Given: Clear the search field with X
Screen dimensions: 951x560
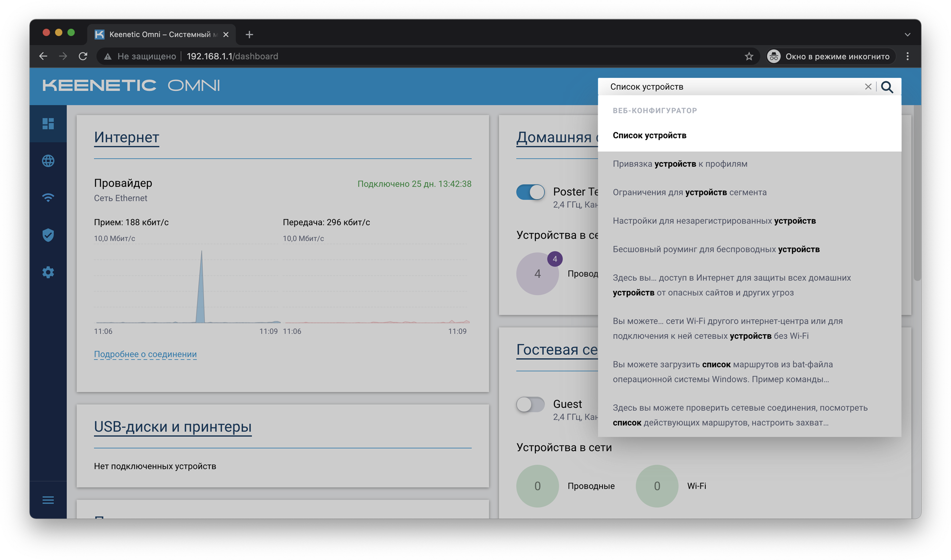Looking at the screenshot, I should [x=868, y=87].
